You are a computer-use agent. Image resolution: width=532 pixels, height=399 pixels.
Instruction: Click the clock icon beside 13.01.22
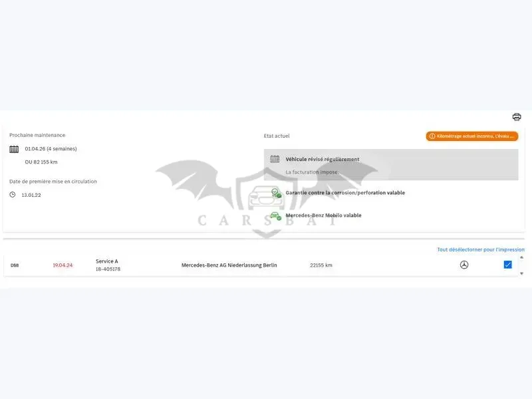click(13, 195)
